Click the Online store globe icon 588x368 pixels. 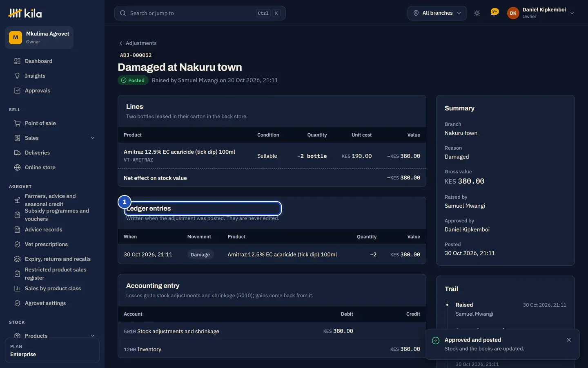[x=17, y=168]
